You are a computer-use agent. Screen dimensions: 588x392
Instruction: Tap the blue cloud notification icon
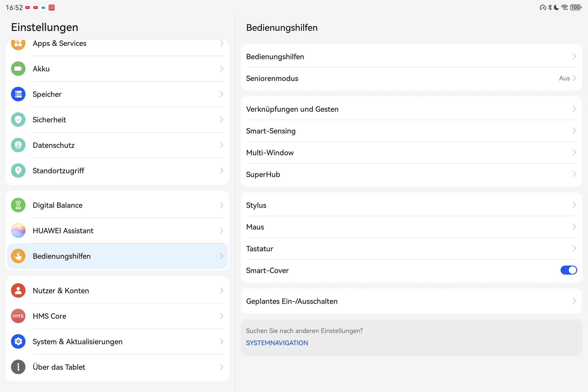tap(44, 8)
